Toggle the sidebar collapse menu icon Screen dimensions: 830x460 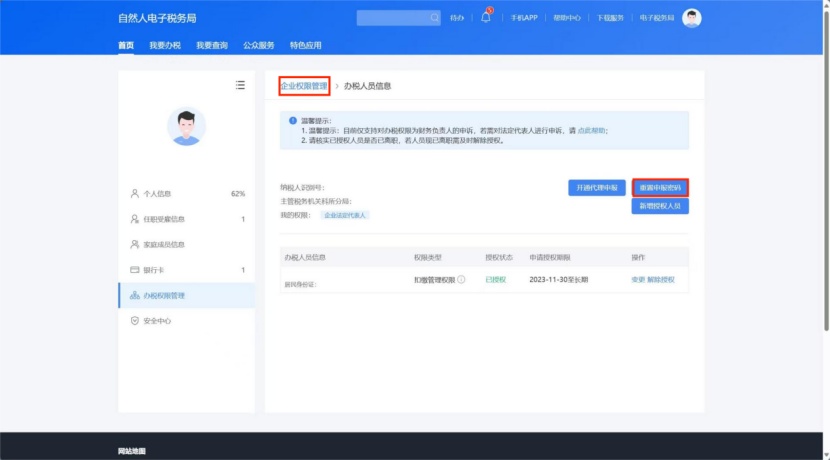point(240,85)
